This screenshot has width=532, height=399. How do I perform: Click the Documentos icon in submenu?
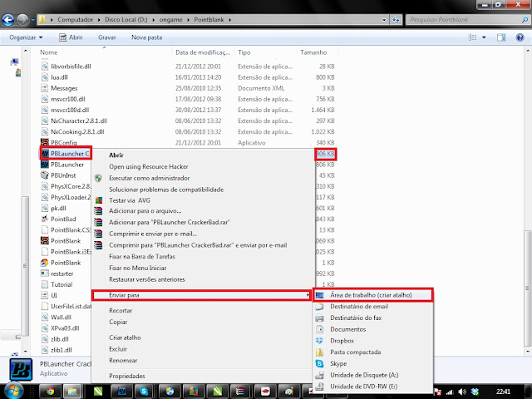tap(319, 329)
